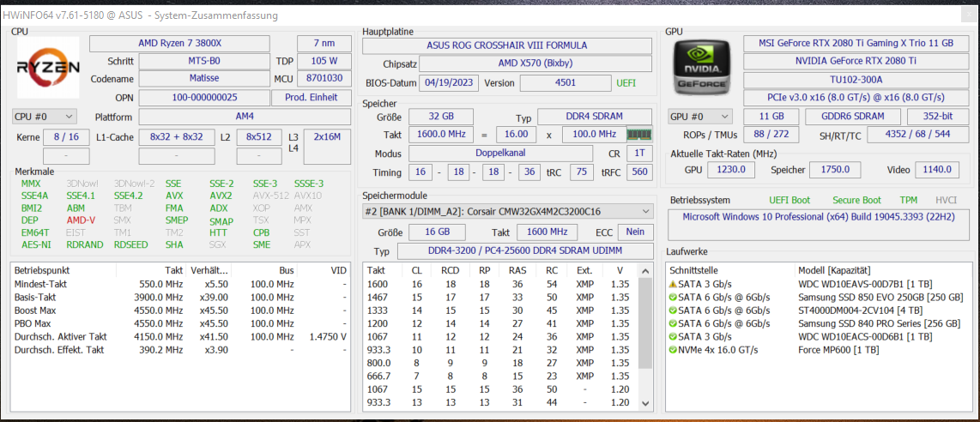Open the CPU #0 selector dropdown
This screenshot has height=422, width=980.
(x=45, y=117)
